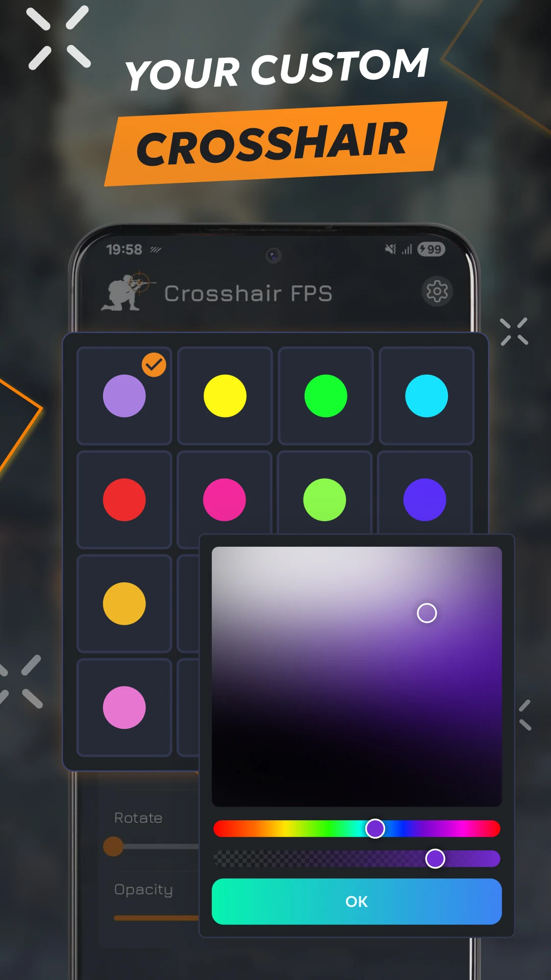Tap the mute icon in status bar

point(390,249)
